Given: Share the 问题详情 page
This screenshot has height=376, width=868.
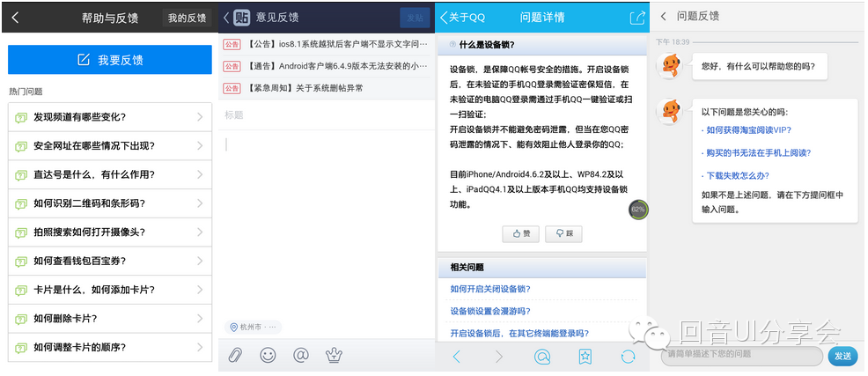Looking at the screenshot, I should pos(637,17).
